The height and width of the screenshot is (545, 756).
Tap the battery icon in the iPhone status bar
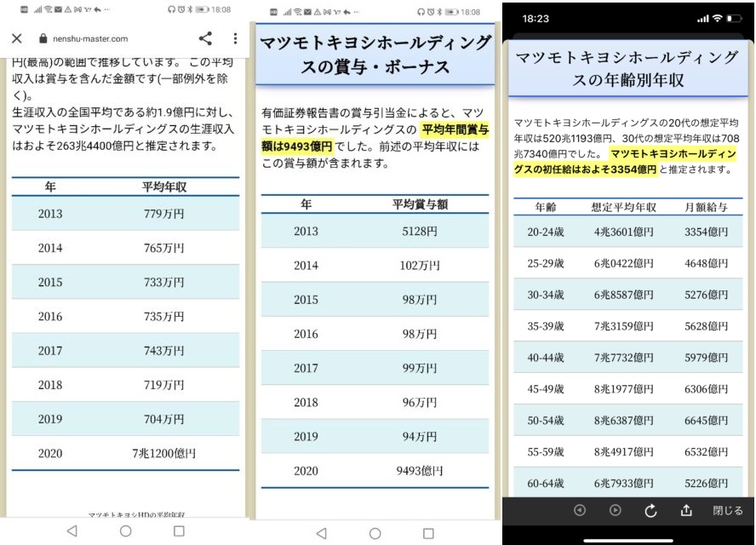735,19
